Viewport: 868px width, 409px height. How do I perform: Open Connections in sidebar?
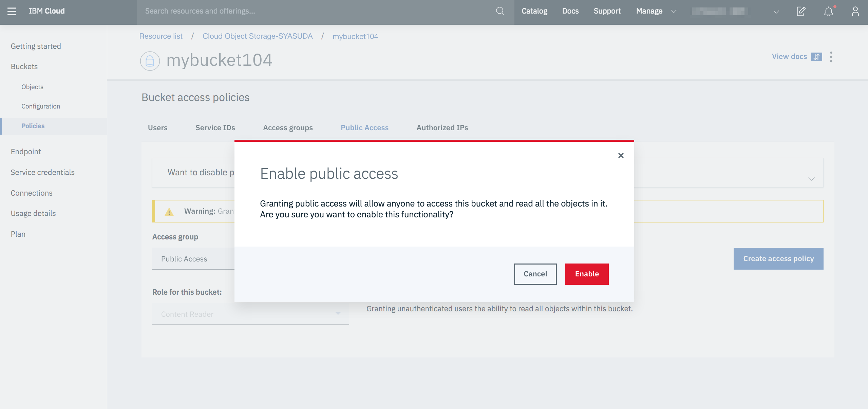(x=32, y=193)
